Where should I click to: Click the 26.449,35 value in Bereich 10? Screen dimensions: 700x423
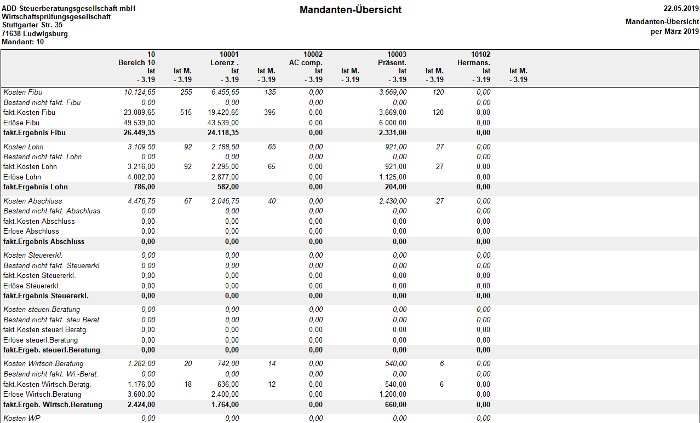[x=139, y=133]
